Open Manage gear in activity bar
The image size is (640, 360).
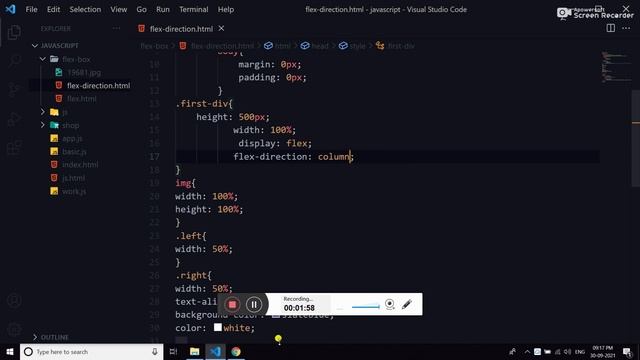coord(14,329)
